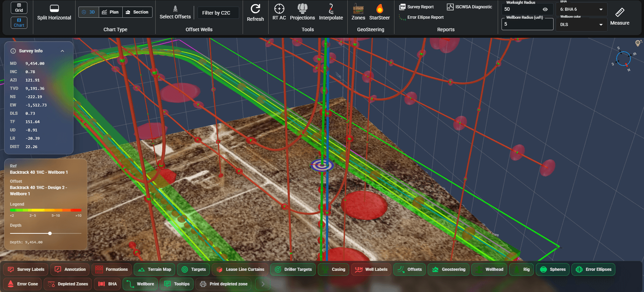Select the Plan chart type
Screen dimensions: 644x292
point(110,12)
